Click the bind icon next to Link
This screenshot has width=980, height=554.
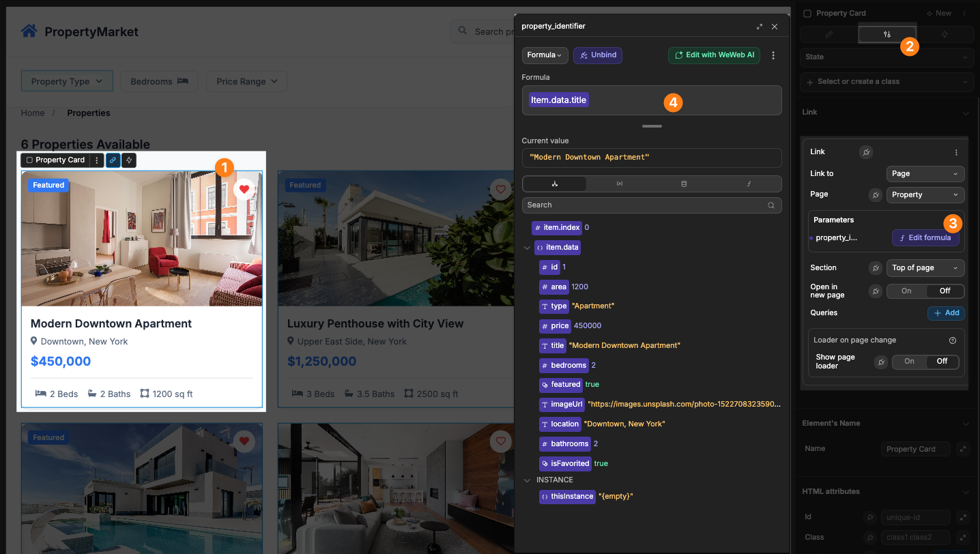pos(866,151)
